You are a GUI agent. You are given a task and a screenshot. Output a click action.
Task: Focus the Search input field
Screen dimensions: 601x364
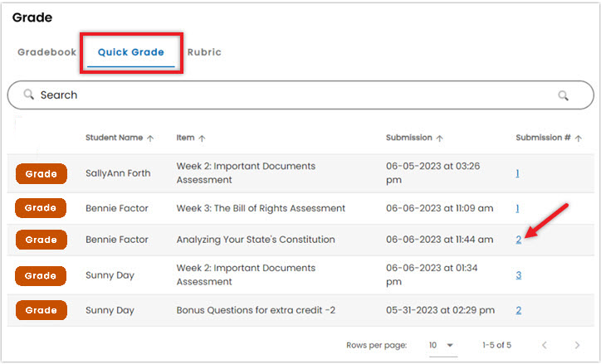300,95
